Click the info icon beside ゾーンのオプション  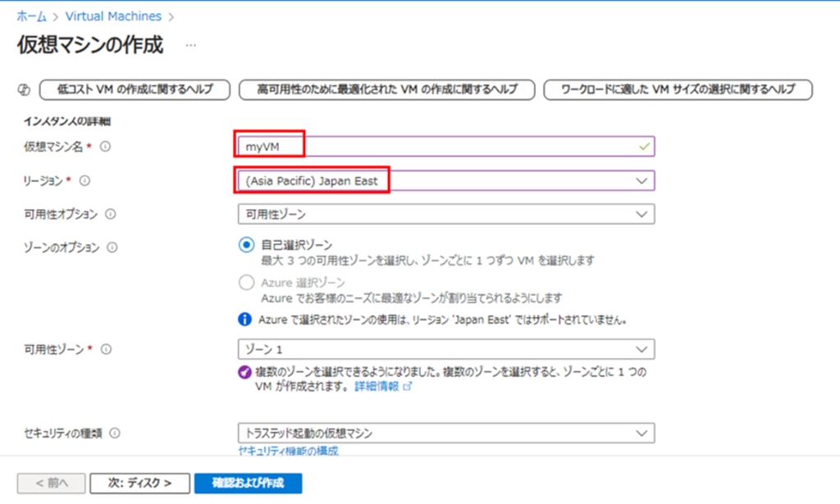112,247
